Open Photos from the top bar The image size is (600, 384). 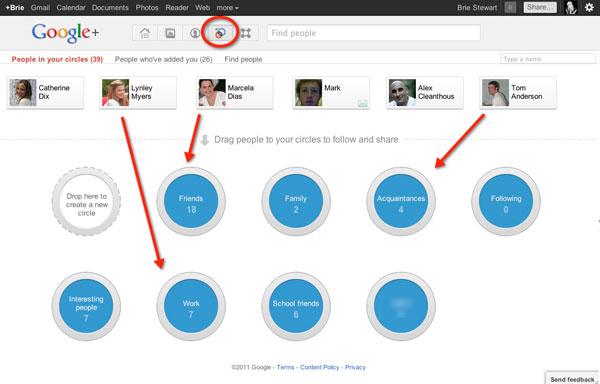point(147,8)
